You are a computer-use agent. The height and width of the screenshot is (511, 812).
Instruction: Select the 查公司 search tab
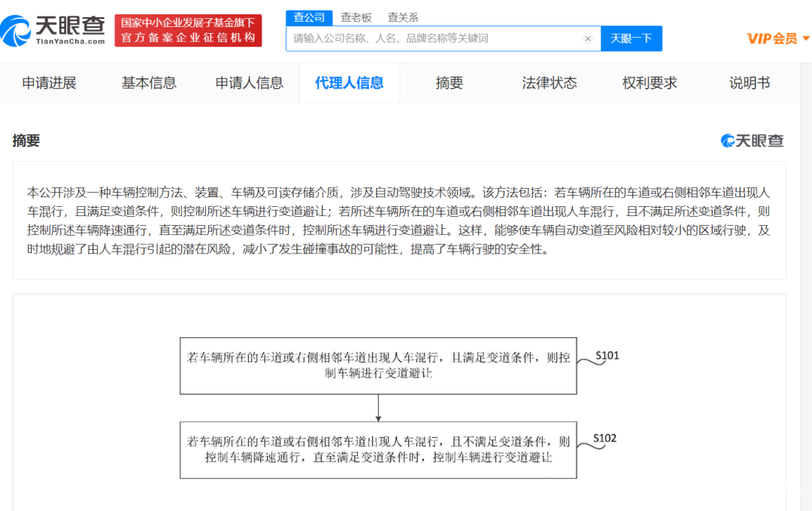(x=309, y=17)
